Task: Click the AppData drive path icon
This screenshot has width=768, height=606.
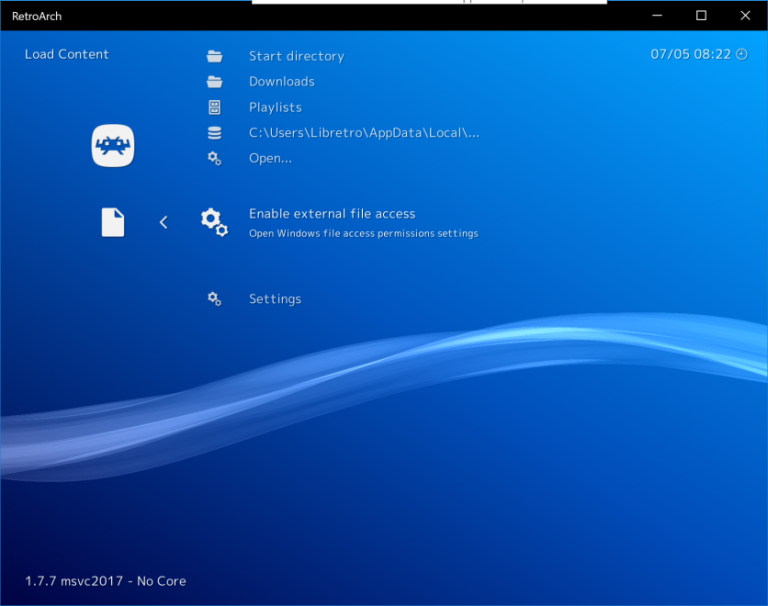Action: (214, 133)
